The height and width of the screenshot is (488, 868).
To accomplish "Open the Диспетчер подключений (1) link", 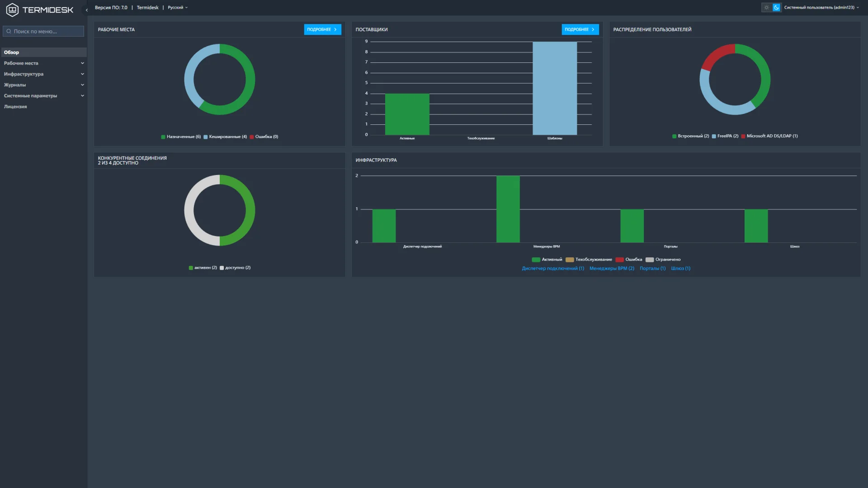I will [553, 268].
